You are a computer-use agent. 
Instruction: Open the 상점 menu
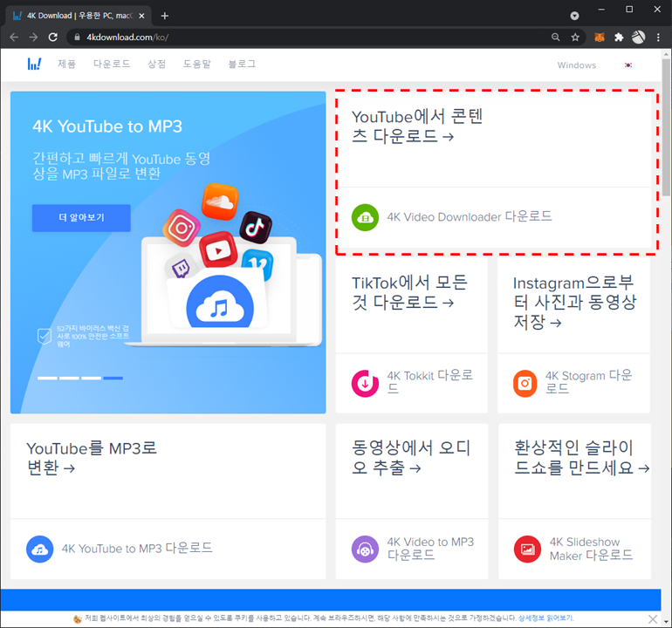(157, 64)
